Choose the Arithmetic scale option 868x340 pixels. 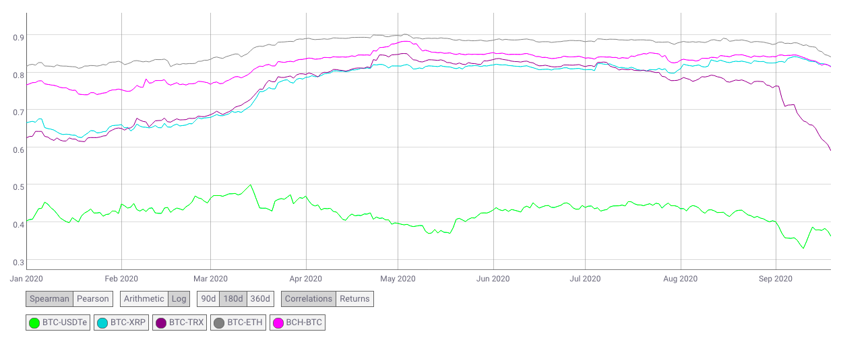tap(144, 298)
